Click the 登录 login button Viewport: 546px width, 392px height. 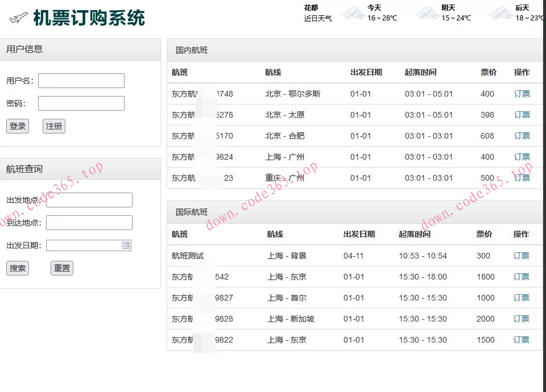17,126
